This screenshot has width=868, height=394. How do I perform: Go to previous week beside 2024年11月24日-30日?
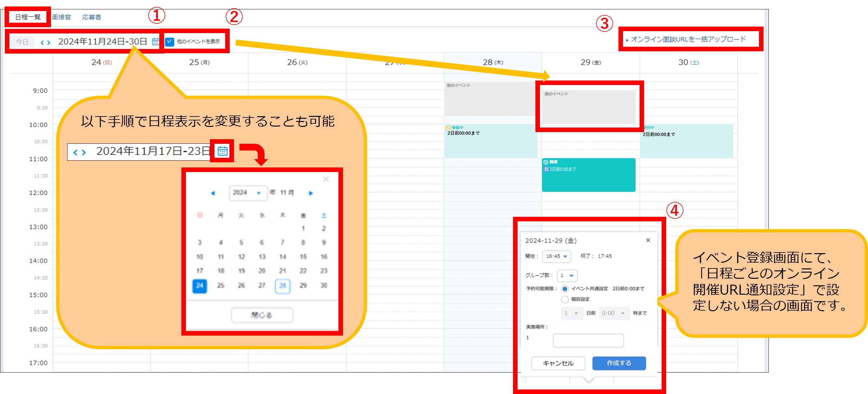coord(43,43)
